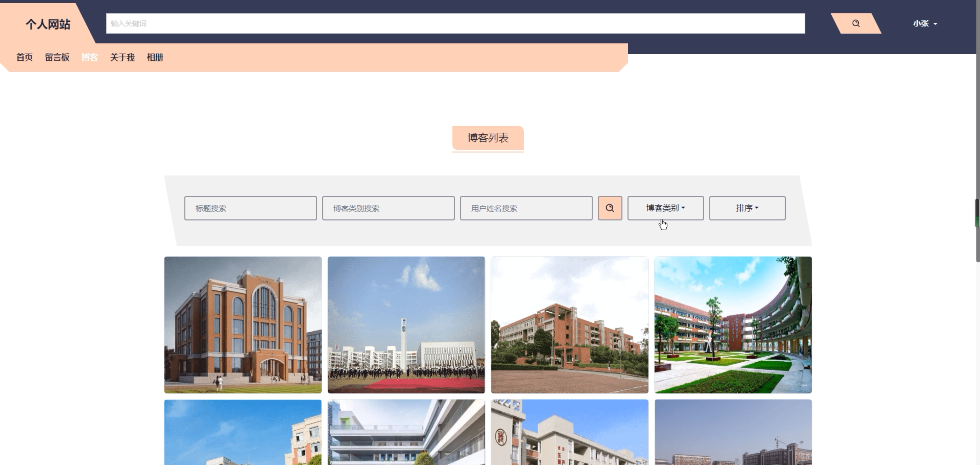Click into the 标题搜索 field
Image resolution: width=980 pixels, height=465 pixels.
(250, 208)
